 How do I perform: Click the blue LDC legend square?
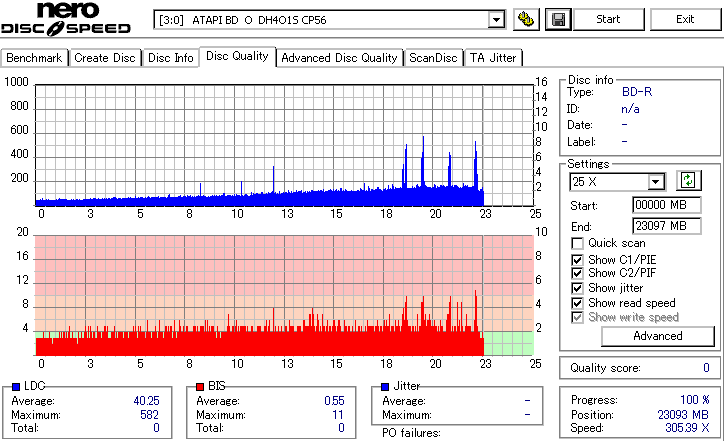pos(16,387)
